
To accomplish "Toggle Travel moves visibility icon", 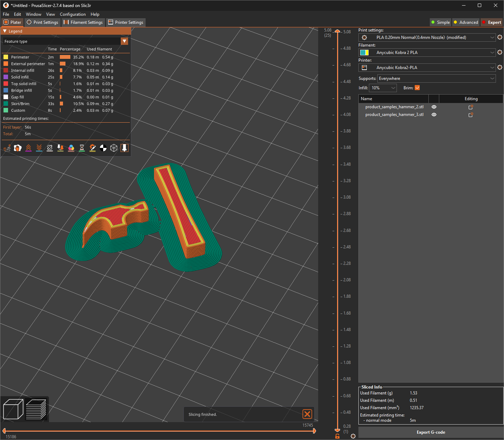I will coord(7,148).
